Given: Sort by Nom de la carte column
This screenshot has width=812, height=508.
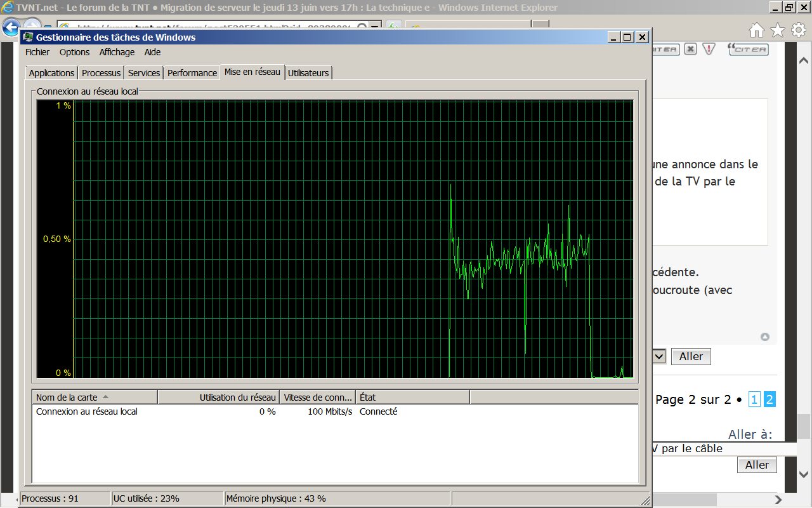Looking at the screenshot, I should [95, 398].
